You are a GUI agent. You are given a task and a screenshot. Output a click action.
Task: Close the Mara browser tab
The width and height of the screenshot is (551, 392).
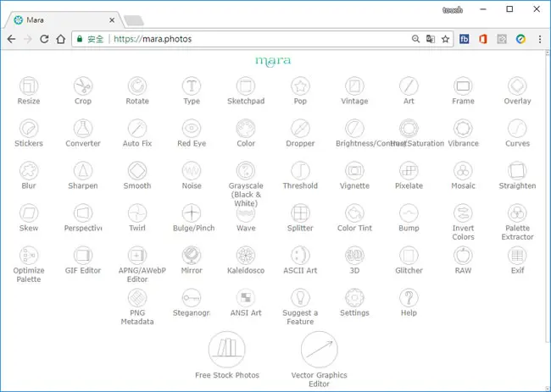(x=112, y=20)
